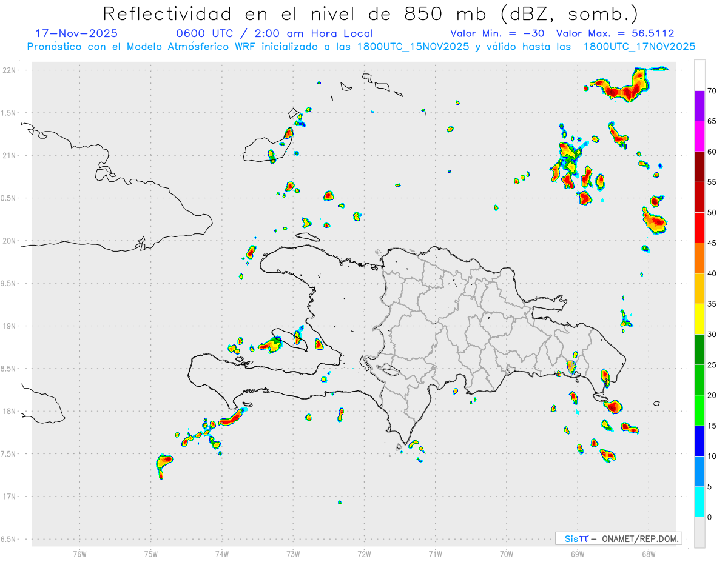Image resolution: width=728 pixels, height=562 pixels.
Task: Click the yellow 30-35 dBZ color swatch
Action: (699, 319)
